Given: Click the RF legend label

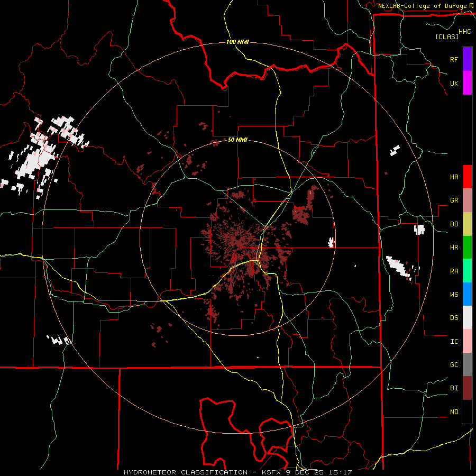Looking at the screenshot, I should tap(454, 59).
